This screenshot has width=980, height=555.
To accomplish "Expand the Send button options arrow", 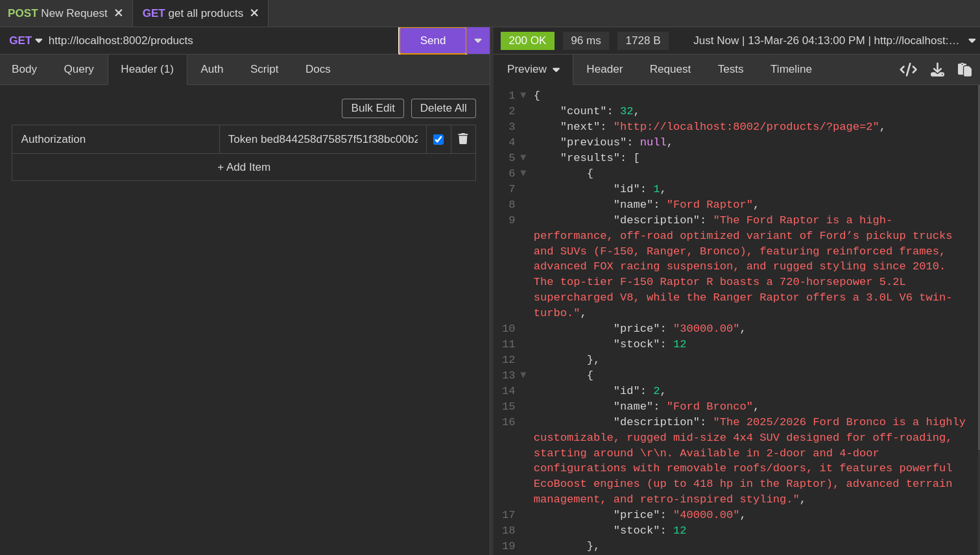I will [x=478, y=40].
